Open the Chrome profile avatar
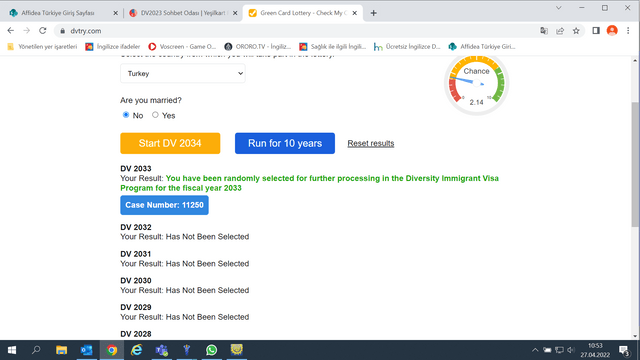 click(x=612, y=31)
